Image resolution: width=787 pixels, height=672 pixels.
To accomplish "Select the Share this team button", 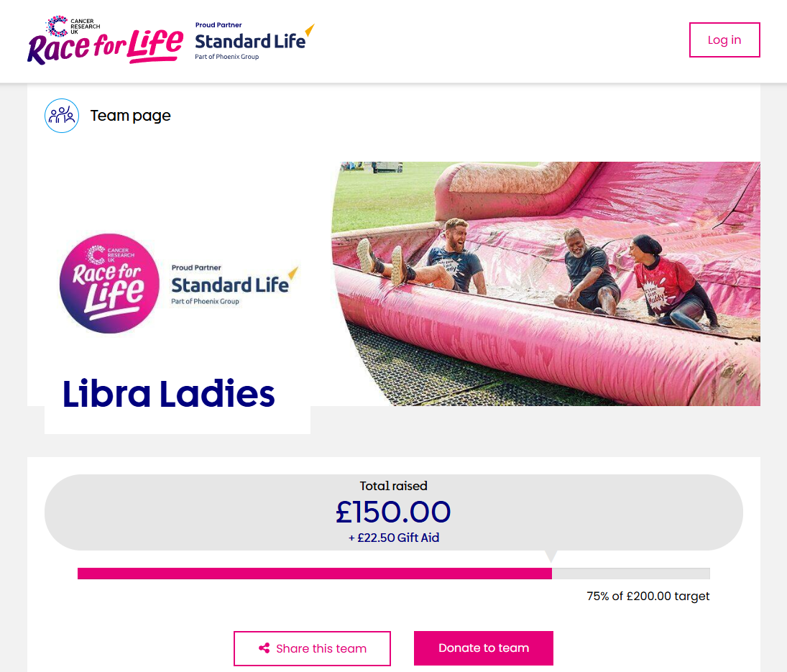I will (x=312, y=648).
